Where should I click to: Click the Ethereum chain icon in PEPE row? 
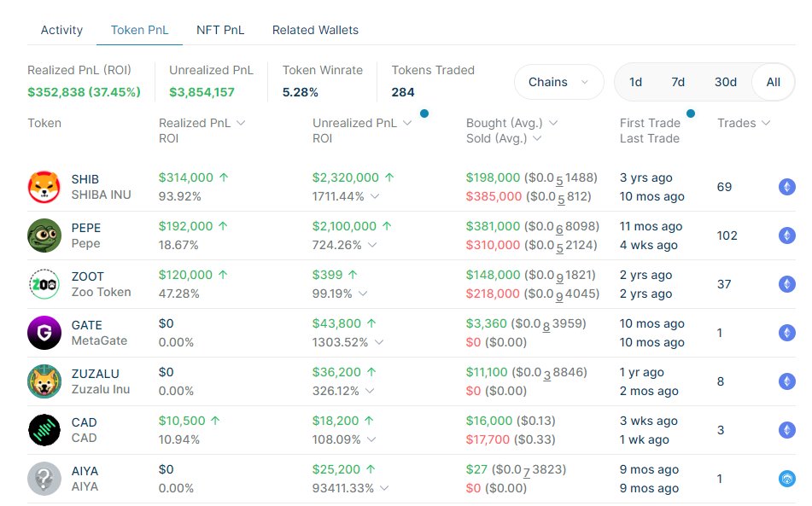(x=787, y=236)
